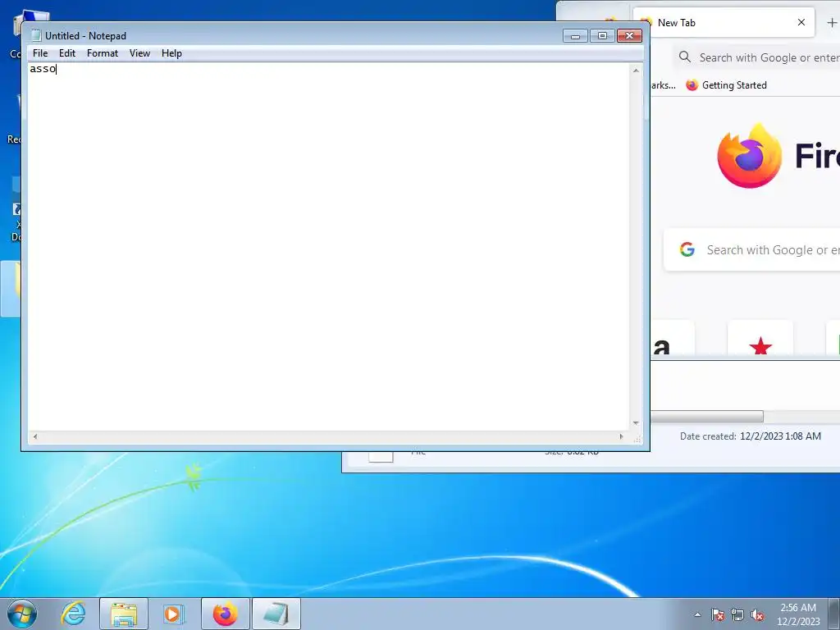Click Notepad horizontal scrollbar right arrow
The width and height of the screenshot is (840, 630).
point(622,436)
